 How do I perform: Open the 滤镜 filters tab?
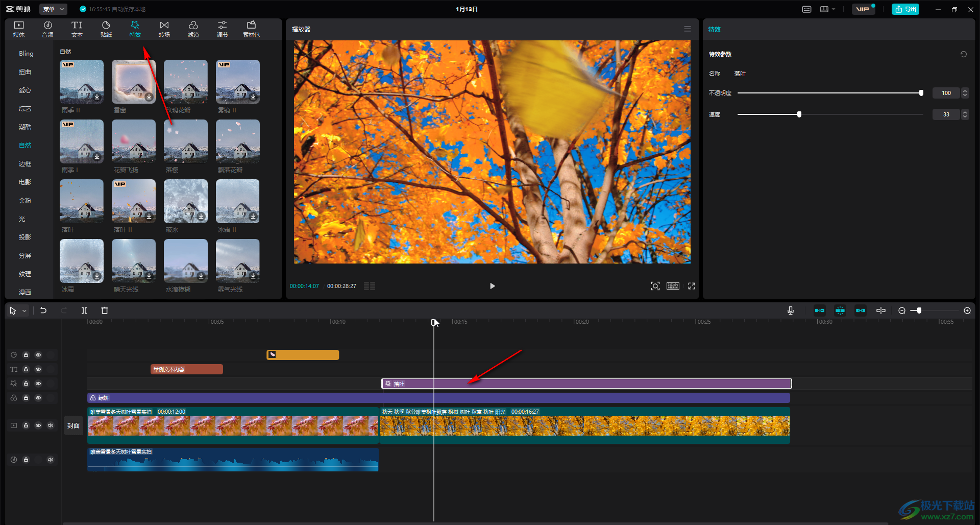[x=193, y=29]
